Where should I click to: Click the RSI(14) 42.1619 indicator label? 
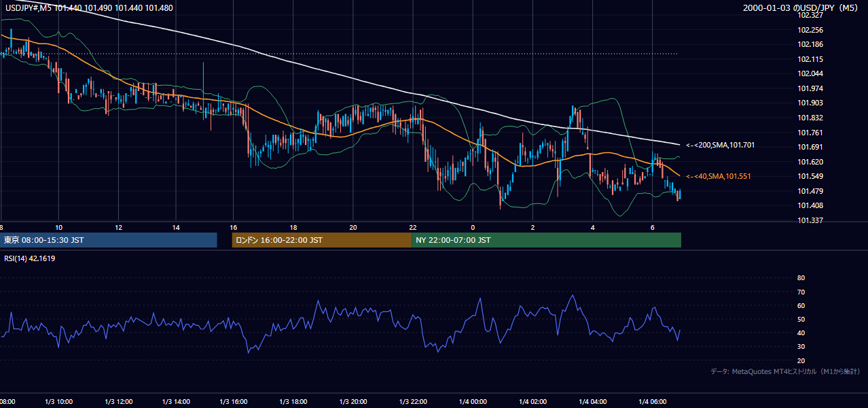click(30, 258)
